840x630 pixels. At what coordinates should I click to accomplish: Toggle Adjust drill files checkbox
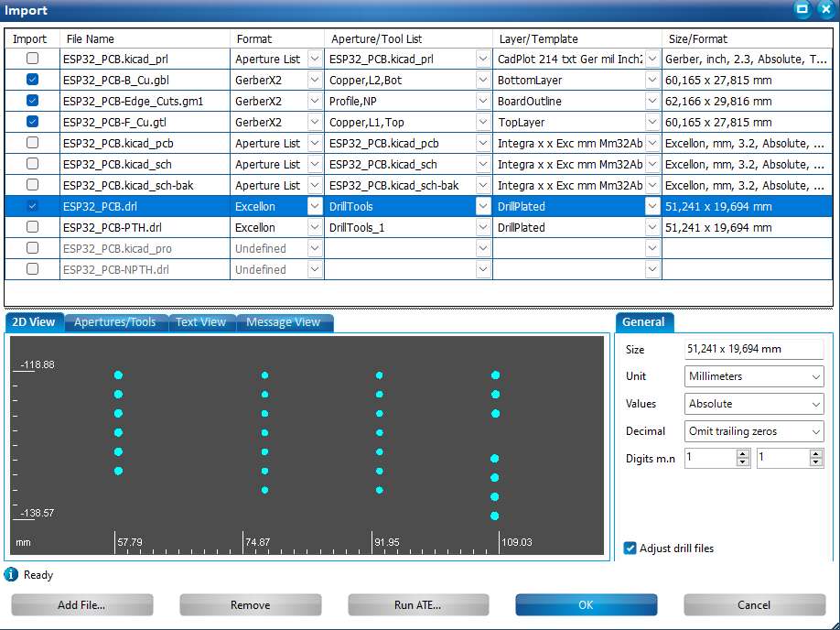[630, 548]
